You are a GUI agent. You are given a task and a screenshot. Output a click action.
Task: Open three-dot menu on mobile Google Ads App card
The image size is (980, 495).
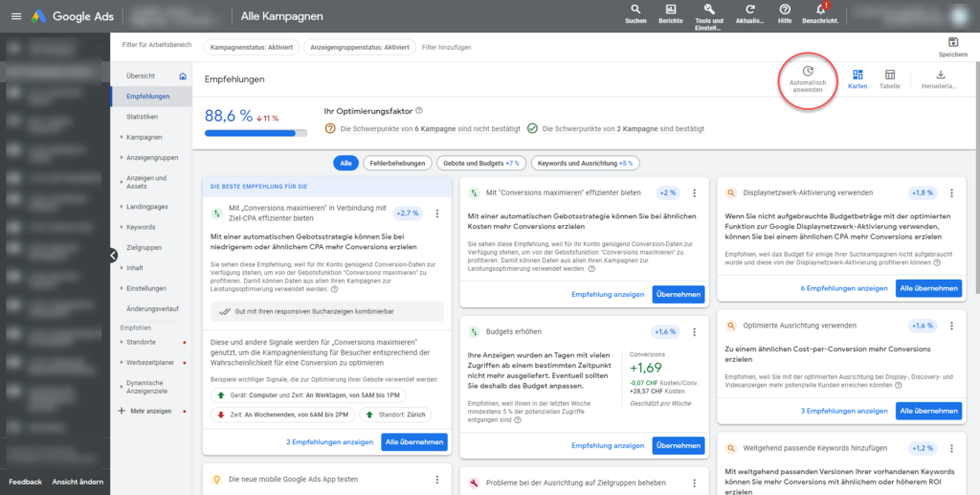pos(436,480)
